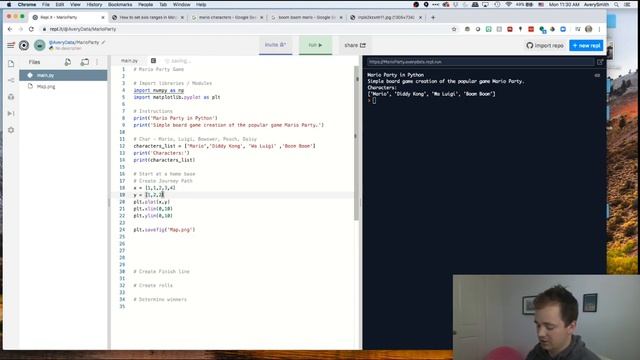The width and height of the screenshot is (640, 360).
Task: Open version control sidebar icon
Action: point(11,80)
